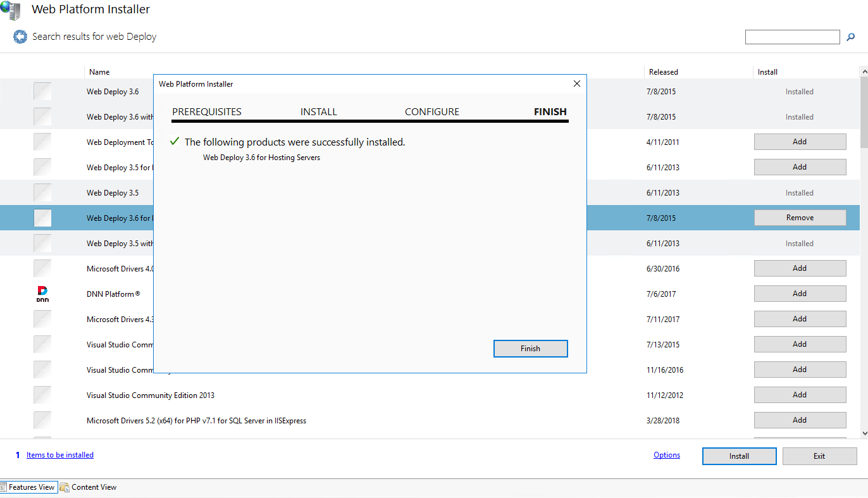Click icon for Visual Studio Community Edition 2013
The image size is (868, 498).
pyautogui.click(x=42, y=395)
